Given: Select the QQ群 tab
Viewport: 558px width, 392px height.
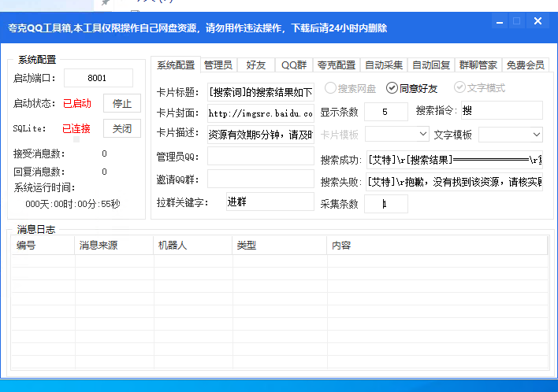Looking at the screenshot, I should click(294, 65).
